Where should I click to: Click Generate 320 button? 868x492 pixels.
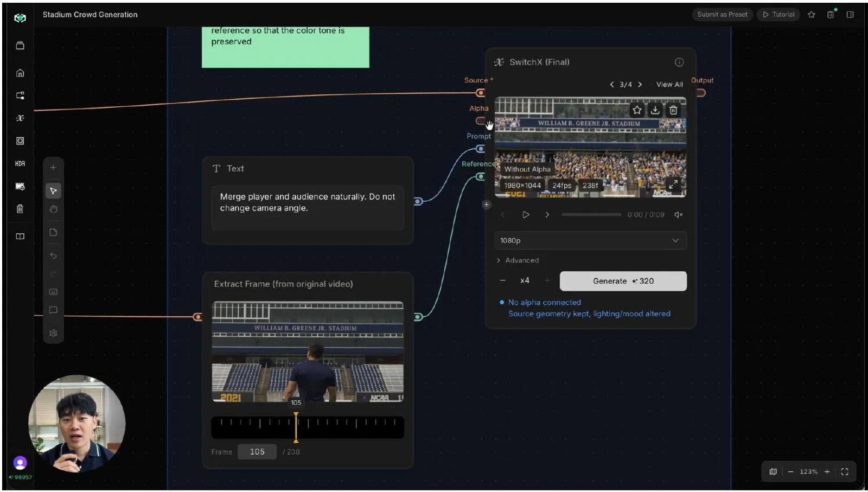tap(623, 281)
